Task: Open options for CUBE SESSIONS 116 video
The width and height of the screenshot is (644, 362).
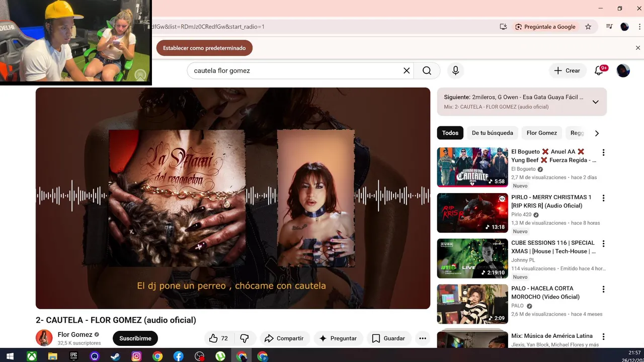Action: click(x=603, y=244)
